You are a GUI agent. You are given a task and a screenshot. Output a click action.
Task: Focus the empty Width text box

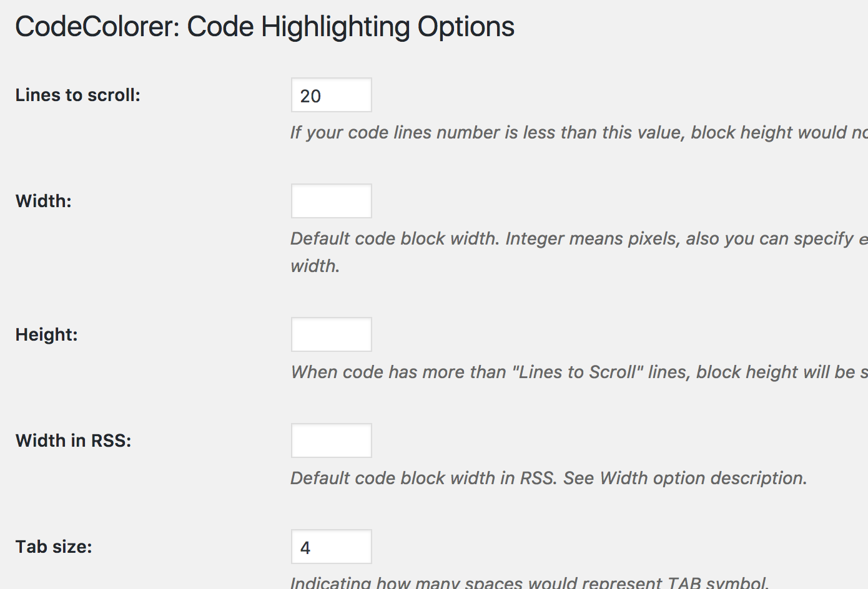click(x=332, y=201)
